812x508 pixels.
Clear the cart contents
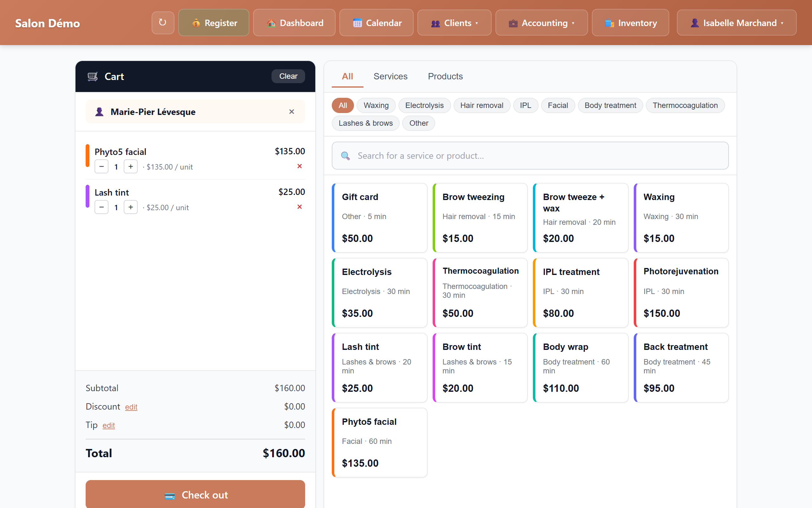click(288, 76)
